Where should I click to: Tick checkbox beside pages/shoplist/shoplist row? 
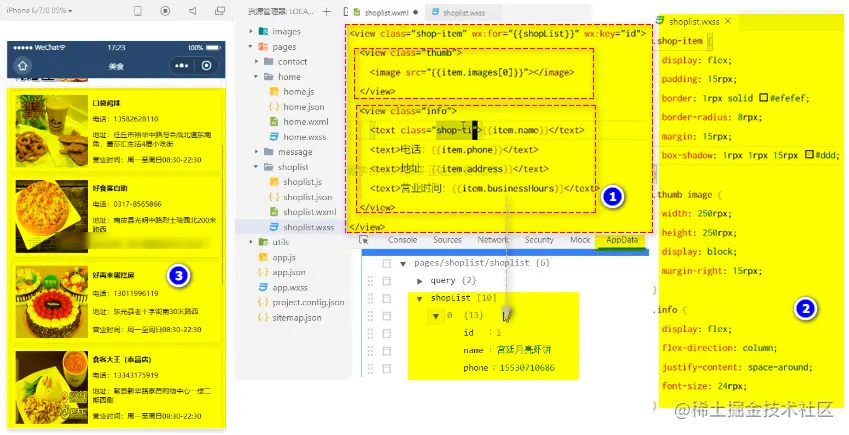(387, 263)
